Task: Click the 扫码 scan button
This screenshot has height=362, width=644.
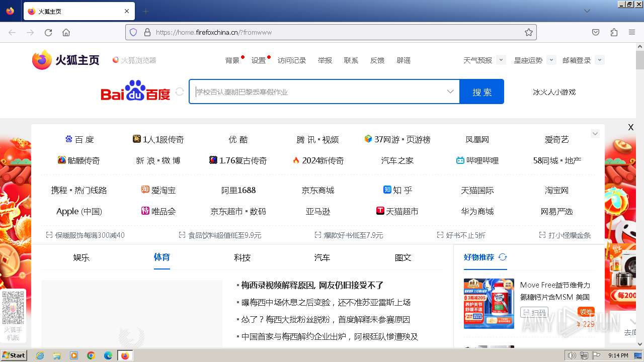Action: coord(534,312)
